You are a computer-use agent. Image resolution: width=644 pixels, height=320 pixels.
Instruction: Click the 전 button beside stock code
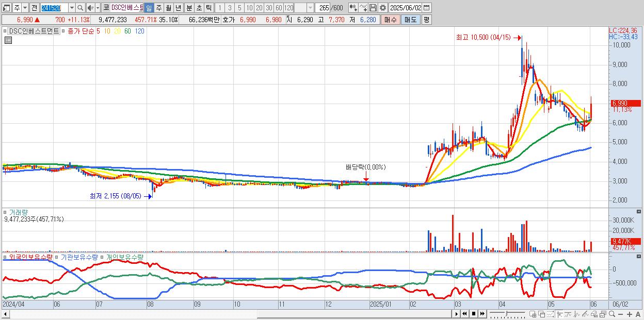click(34, 8)
